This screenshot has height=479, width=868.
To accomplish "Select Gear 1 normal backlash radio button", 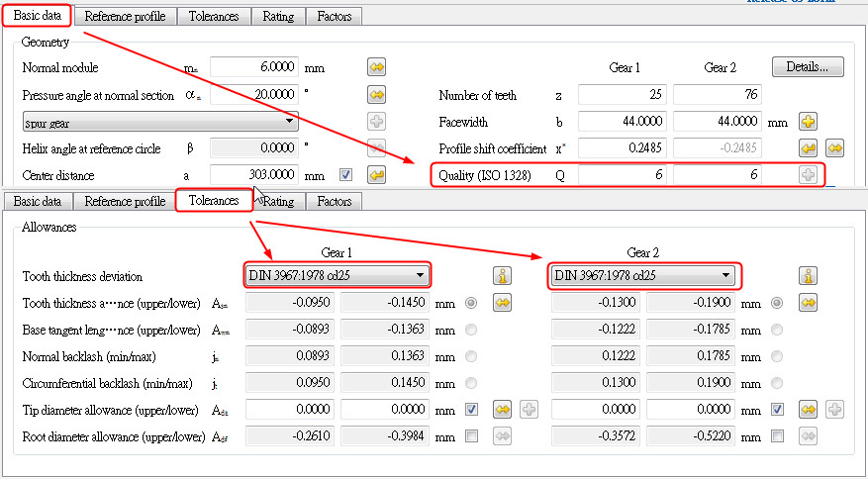I will (x=472, y=356).
